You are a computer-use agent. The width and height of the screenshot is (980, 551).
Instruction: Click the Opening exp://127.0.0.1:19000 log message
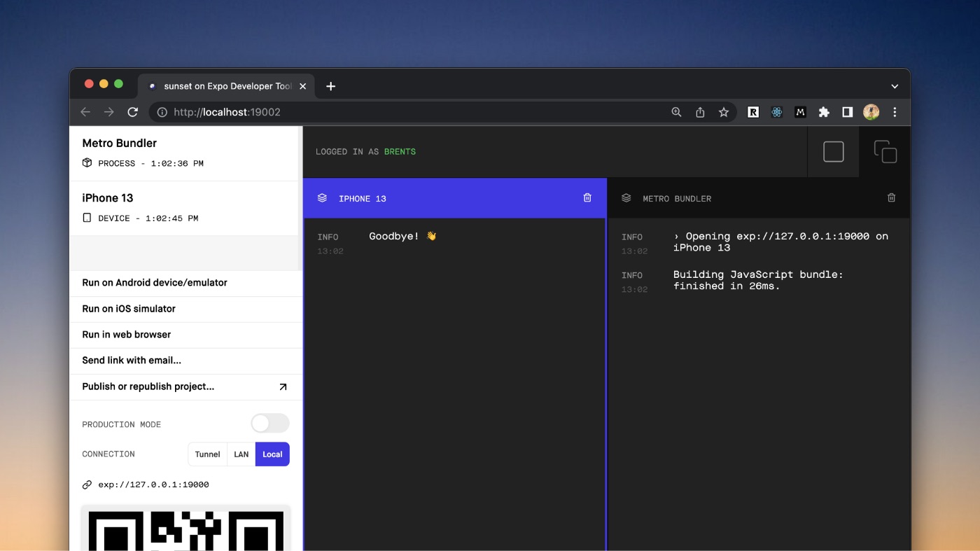click(780, 242)
